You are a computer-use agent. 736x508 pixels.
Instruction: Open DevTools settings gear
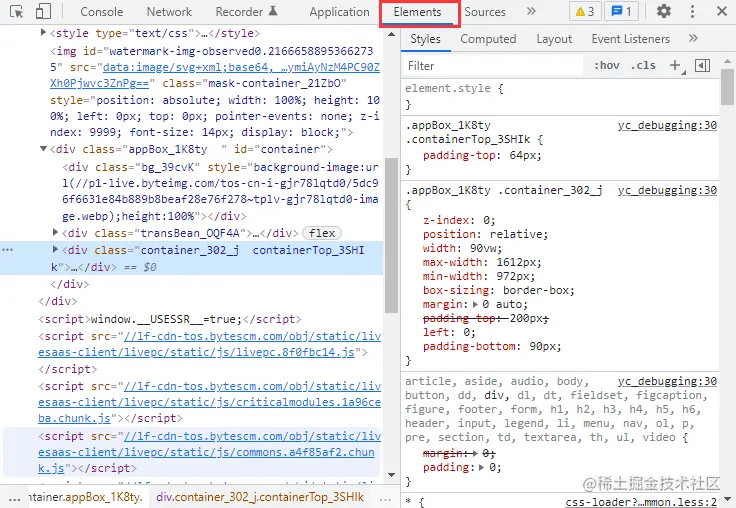click(x=663, y=11)
